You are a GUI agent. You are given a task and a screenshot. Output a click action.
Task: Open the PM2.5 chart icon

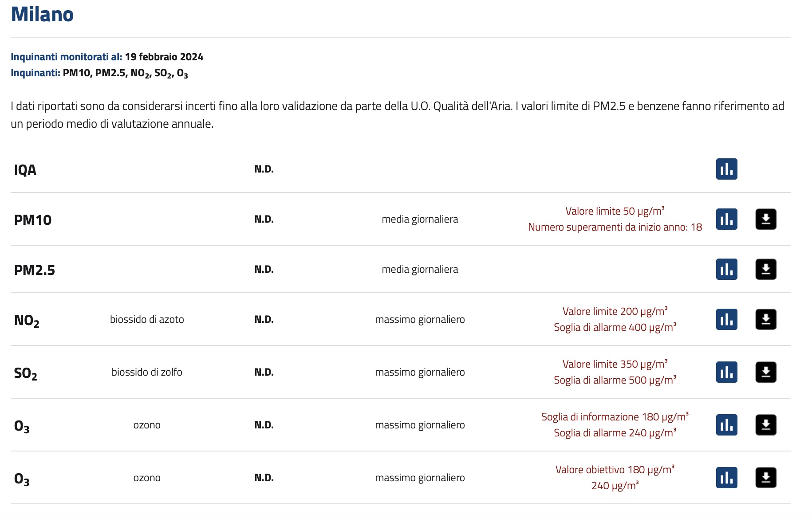[726, 269]
